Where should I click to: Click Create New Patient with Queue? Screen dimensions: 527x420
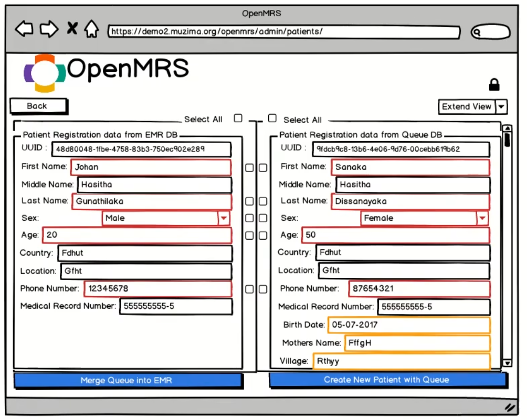click(x=388, y=380)
